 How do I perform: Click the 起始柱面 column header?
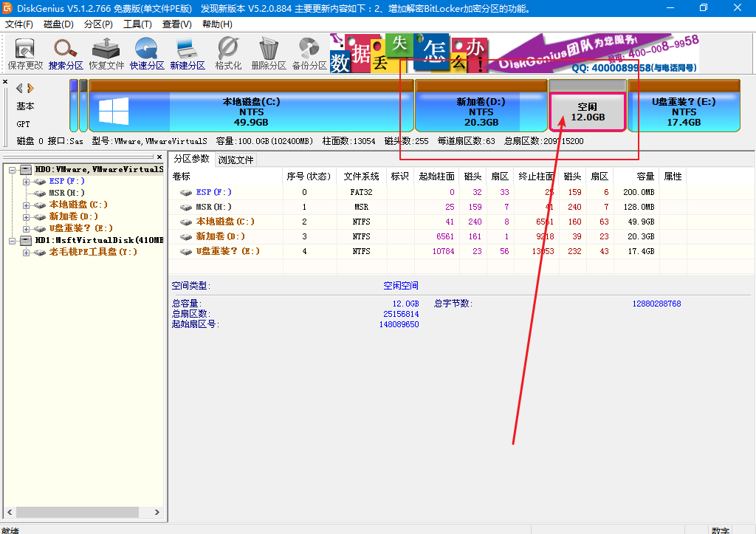click(436, 177)
